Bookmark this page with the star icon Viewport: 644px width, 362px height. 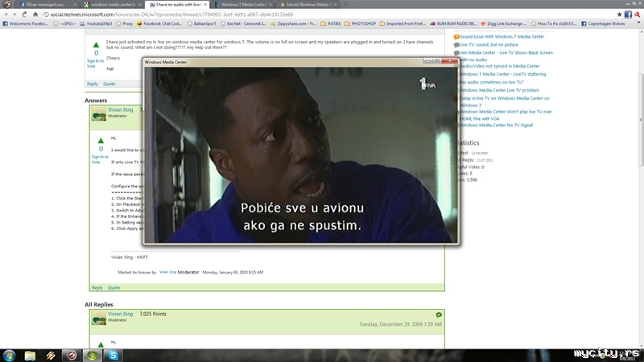click(619, 14)
